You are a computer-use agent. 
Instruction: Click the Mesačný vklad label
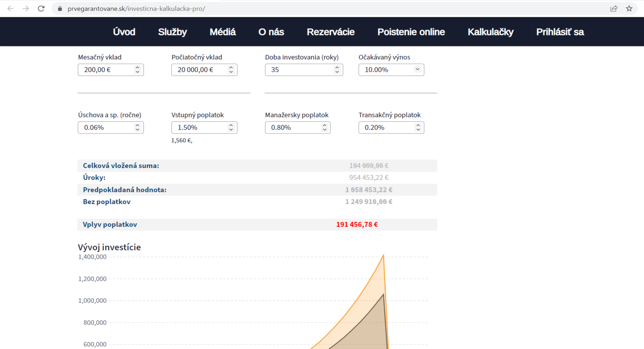100,57
